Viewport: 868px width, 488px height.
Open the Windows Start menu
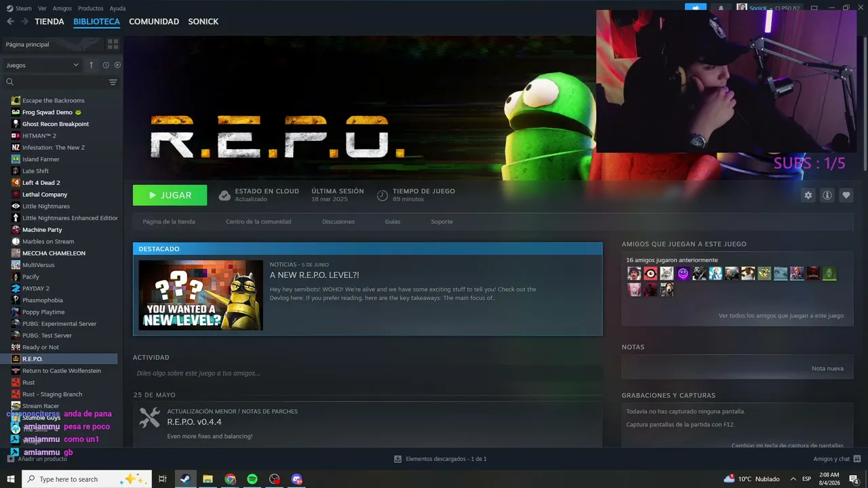pos(10,479)
